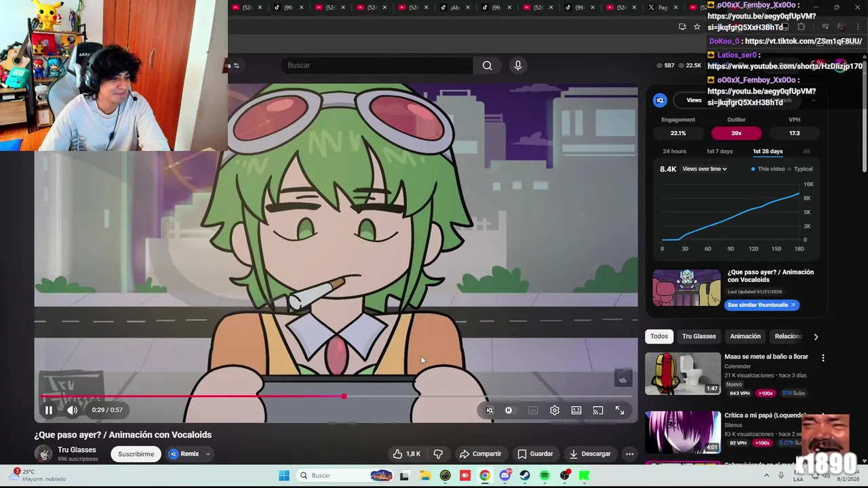
Task: Open the Task View taskbar icon
Action: (x=405, y=475)
